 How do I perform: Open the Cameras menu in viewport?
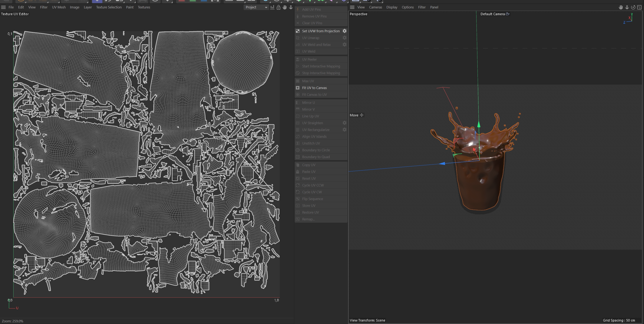(x=375, y=7)
